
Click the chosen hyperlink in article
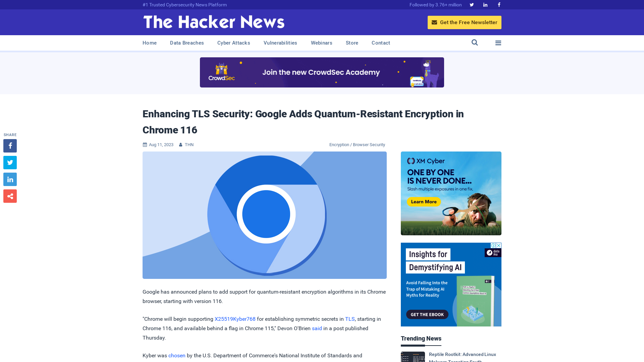tap(177, 355)
